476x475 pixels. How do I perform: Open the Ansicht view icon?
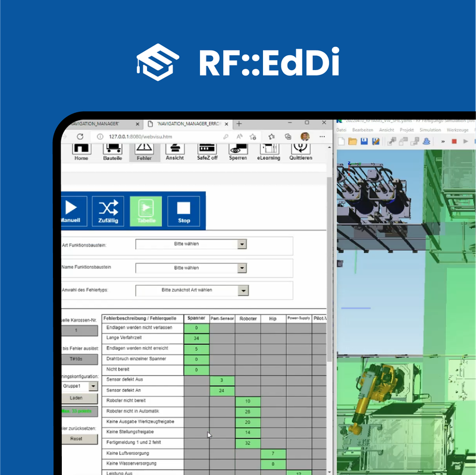tap(175, 152)
